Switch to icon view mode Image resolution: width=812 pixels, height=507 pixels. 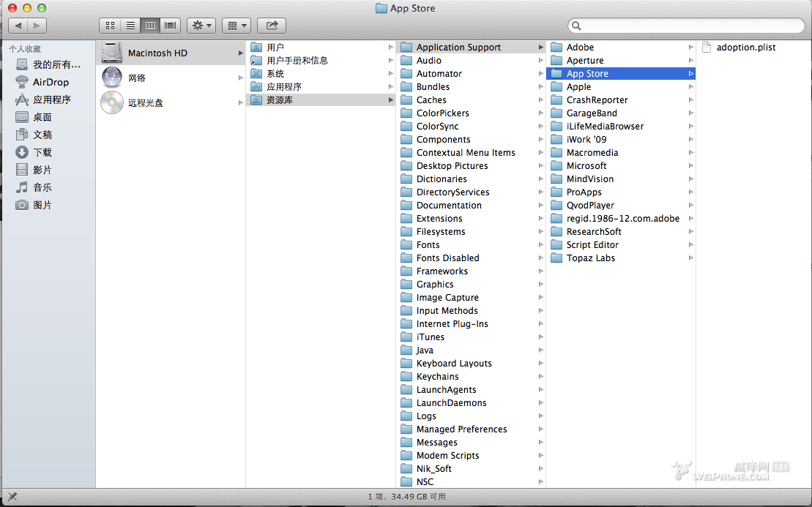110,26
